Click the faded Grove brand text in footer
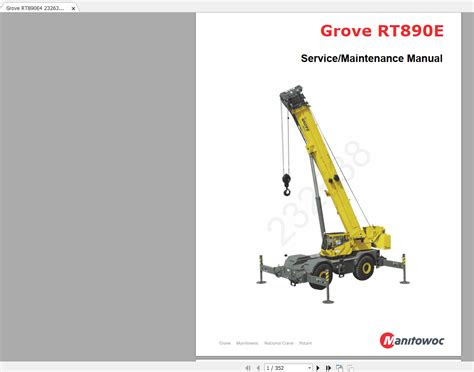Viewport: 474px width, 372px height. point(225,343)
